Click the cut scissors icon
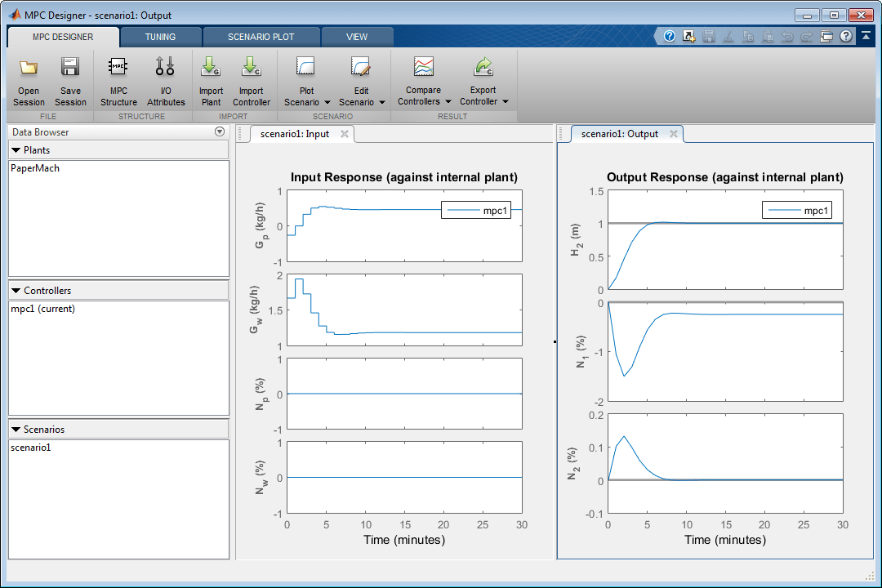This screenshot has width=882, height=588. pos(728,37)
